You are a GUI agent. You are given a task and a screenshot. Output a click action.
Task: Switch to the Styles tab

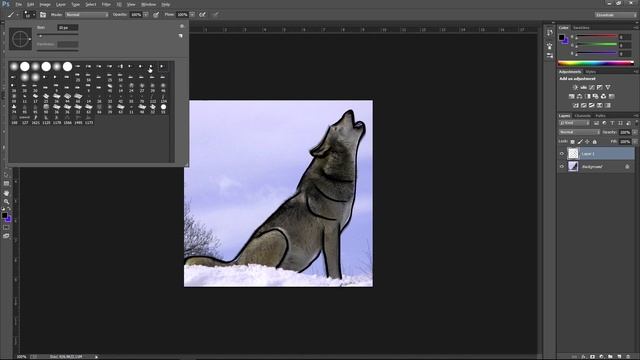[x=591, y=72]
